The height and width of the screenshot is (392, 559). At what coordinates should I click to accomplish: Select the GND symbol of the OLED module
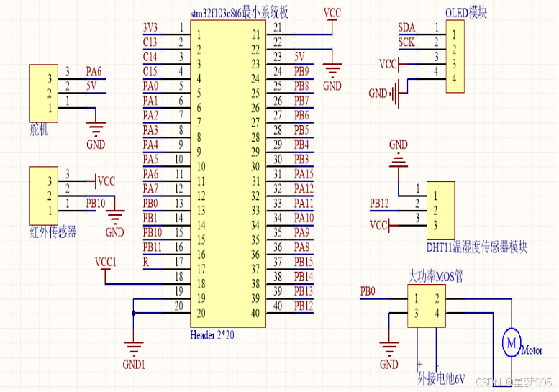click(x=395, y=94)
